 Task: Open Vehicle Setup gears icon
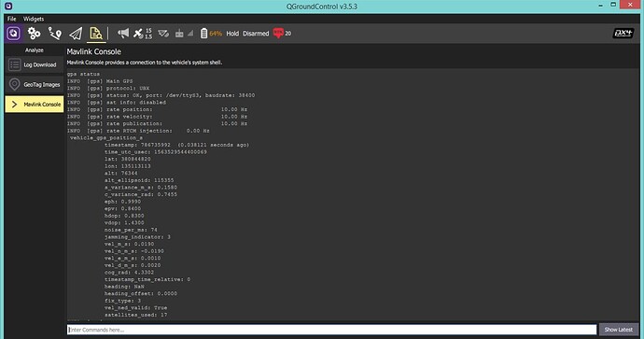[35, 34]
